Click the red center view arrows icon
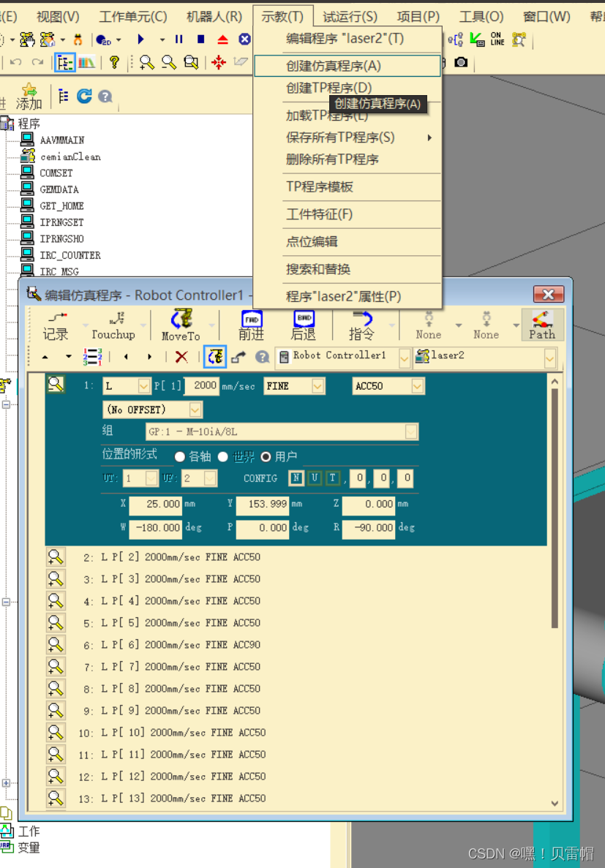Screen dimensions: 605x868 click(x=219, y=63)
